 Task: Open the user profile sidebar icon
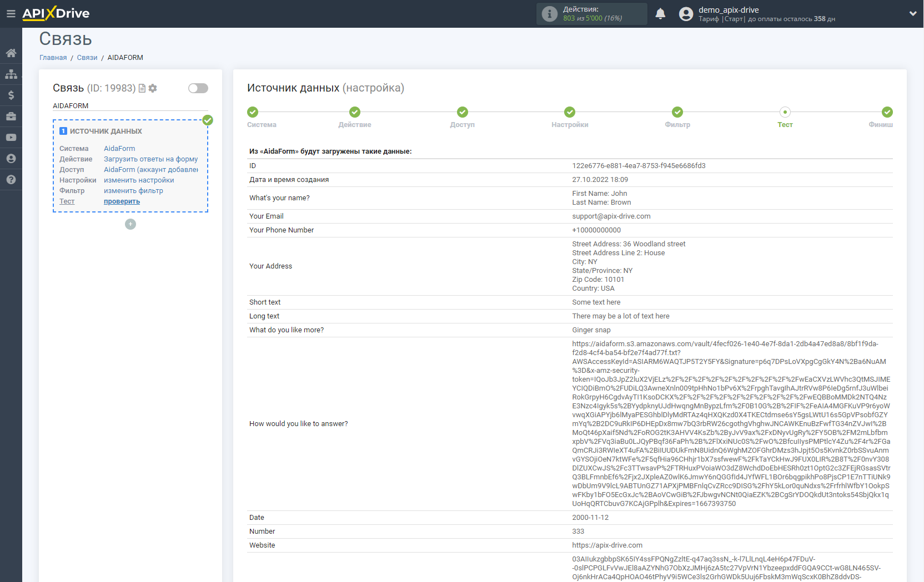tap(11, 159)
